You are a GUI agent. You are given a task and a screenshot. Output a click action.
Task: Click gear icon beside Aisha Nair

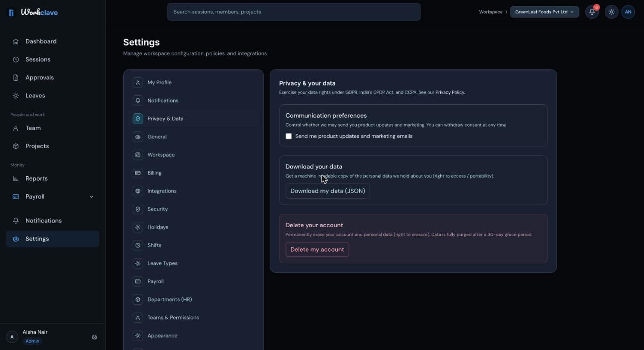pos(94,337)
